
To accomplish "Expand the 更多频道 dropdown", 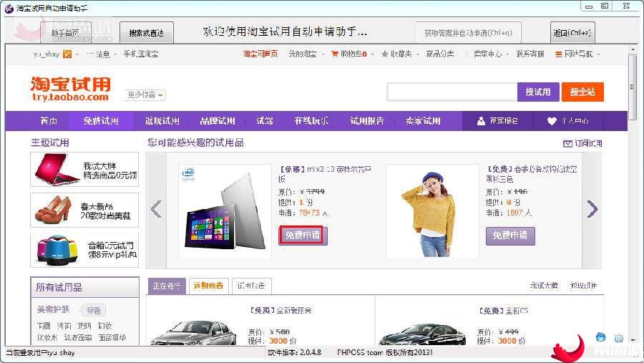I will 145,95.
